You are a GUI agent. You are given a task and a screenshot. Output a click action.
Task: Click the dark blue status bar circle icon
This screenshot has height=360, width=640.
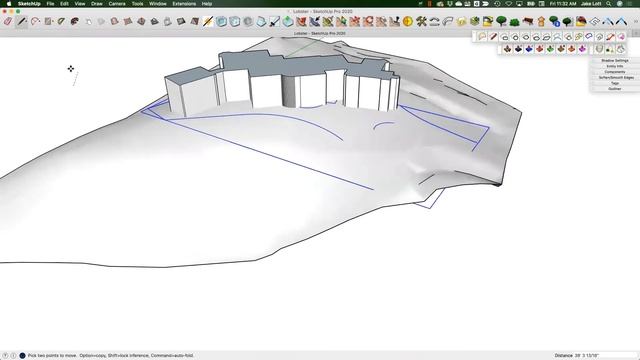22,356
